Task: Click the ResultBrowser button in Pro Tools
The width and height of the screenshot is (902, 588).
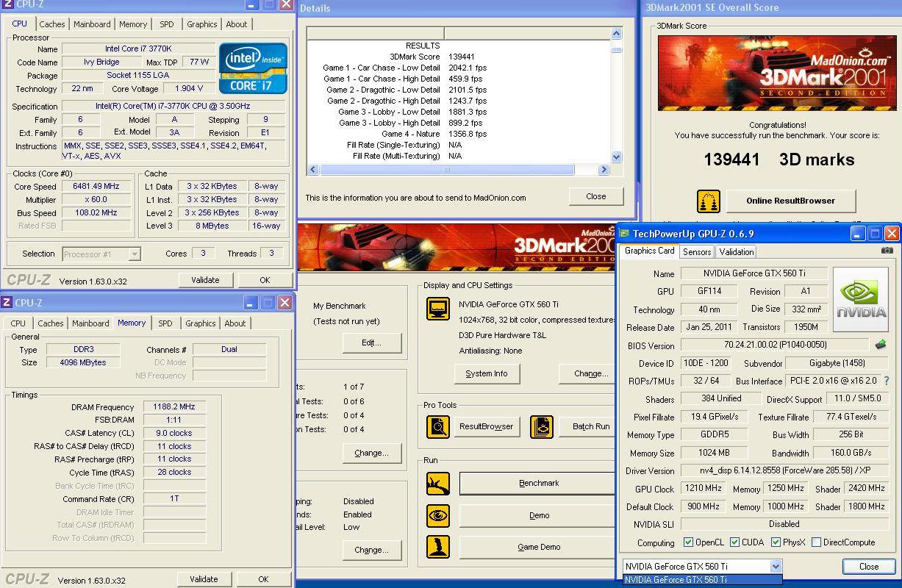Action: 486,426
